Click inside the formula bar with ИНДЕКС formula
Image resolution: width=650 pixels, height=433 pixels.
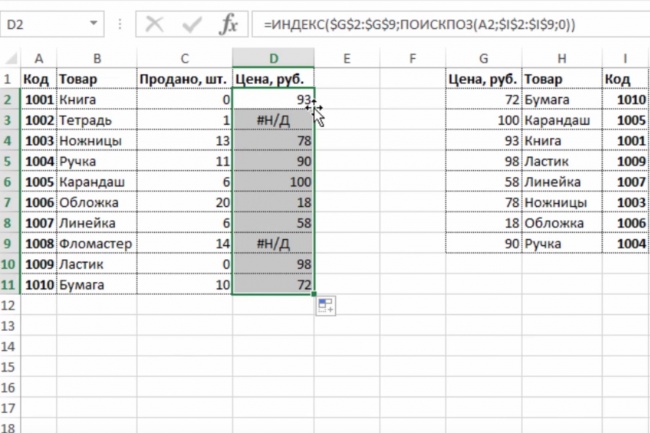coord(450,23)
